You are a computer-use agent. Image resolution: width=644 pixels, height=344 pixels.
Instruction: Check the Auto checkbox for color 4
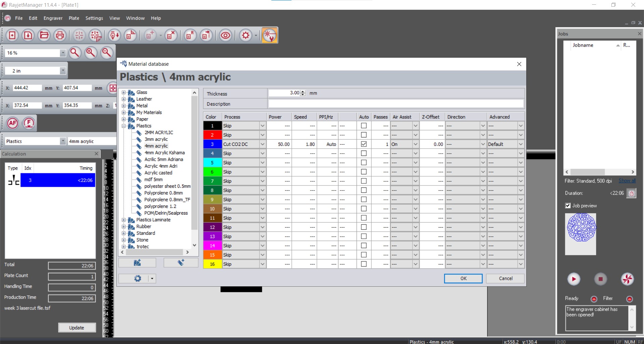point(364,153)
